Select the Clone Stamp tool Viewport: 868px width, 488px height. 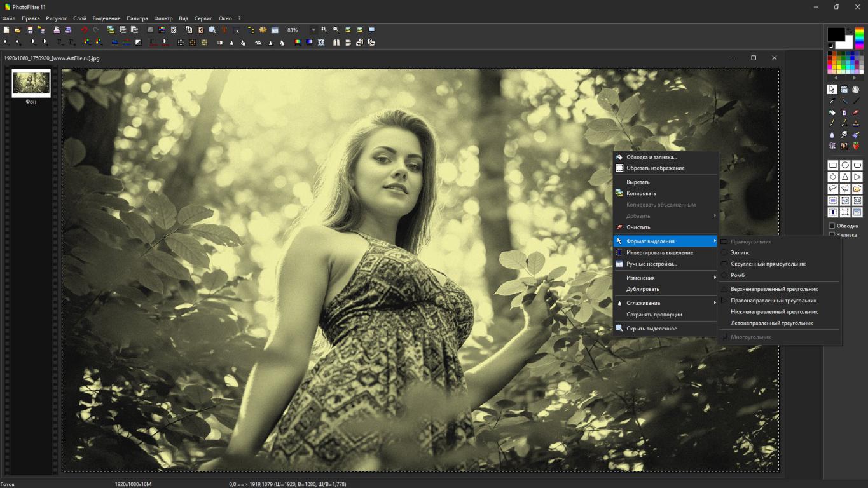coord(857,124)
